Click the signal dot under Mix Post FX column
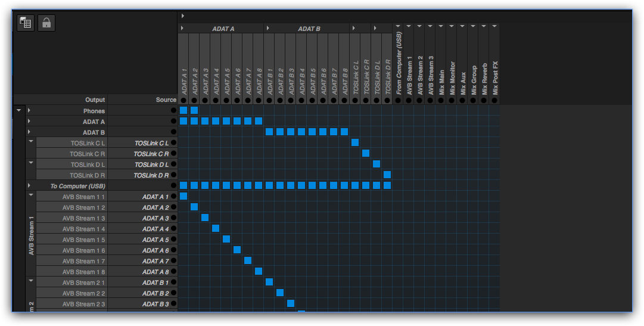The width and height of the screenshot is (644, 326). (x=494, y=100)
